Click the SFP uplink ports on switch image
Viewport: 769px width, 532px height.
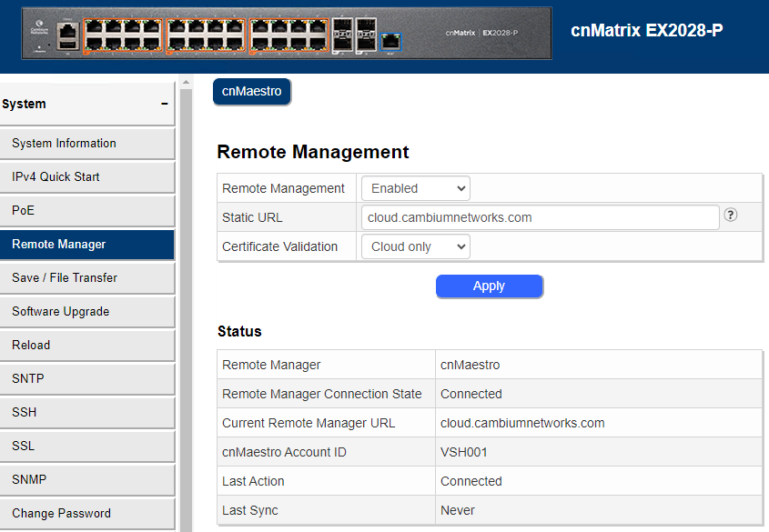(354, 35)
